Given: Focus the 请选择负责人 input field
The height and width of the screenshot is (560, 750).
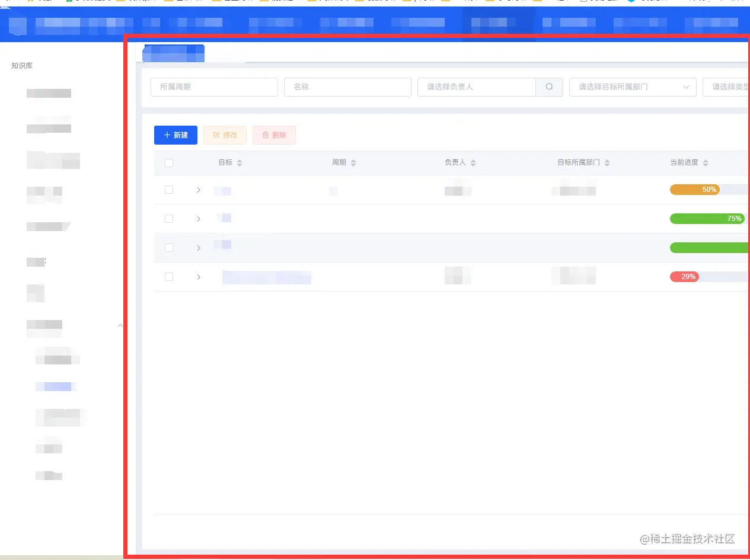Looking at the screenshot, I should tap(477, 87).
